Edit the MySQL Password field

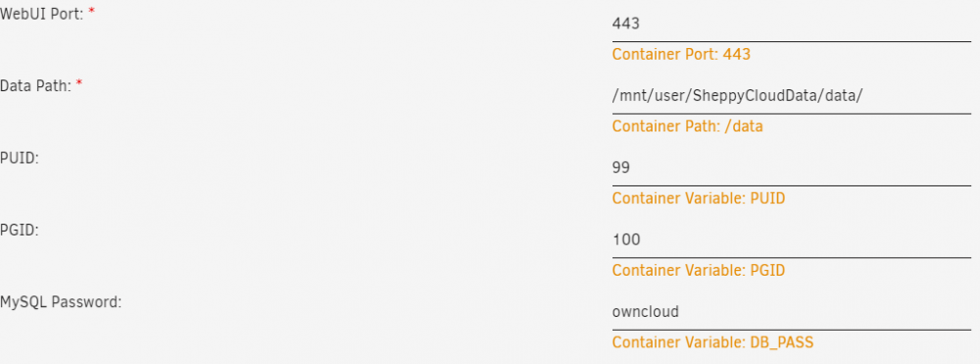point(791,311)
